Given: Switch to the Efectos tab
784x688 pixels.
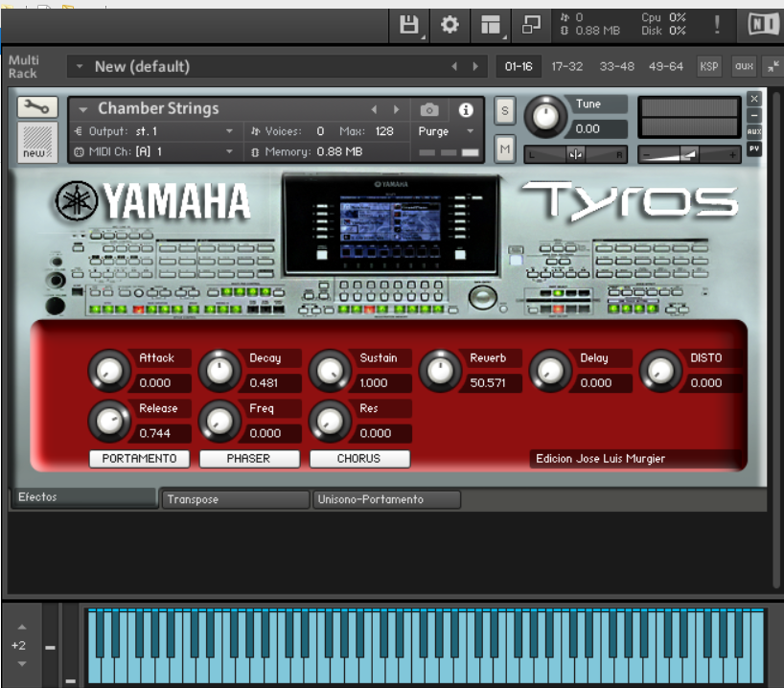Looking at the screenshot, I should coord(83,497).
